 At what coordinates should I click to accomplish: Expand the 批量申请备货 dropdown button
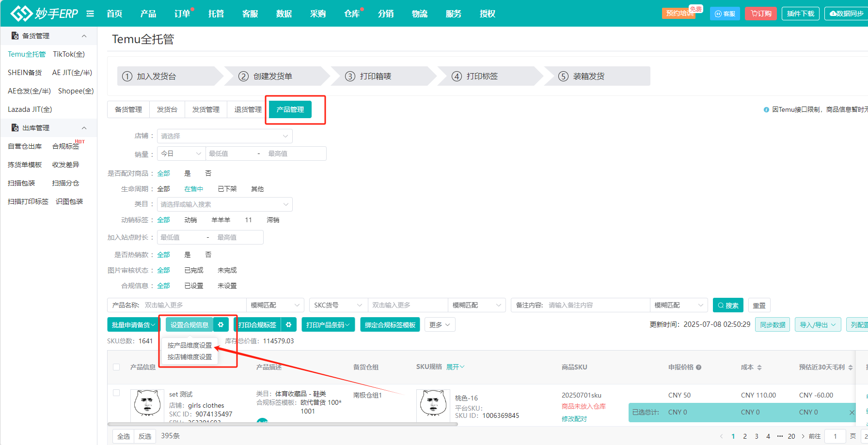pos(133,324)
